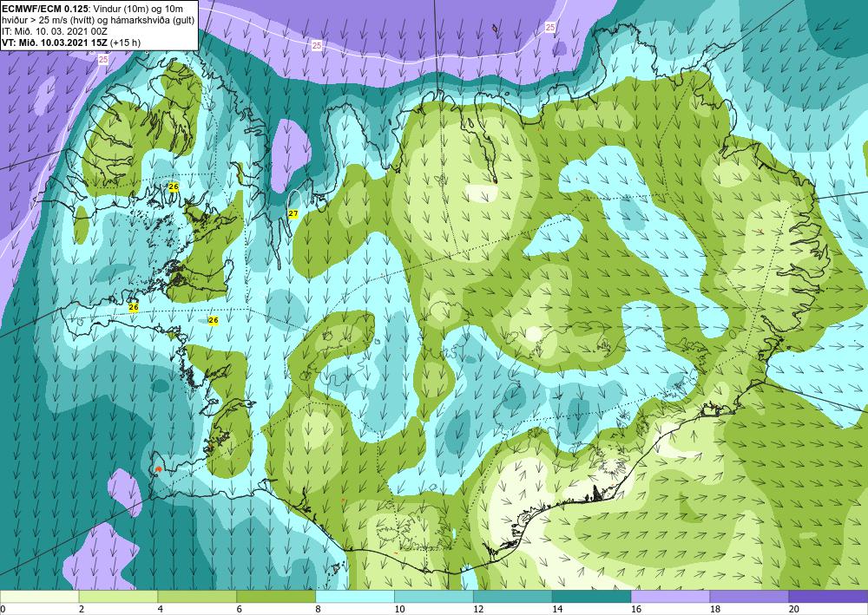Click the "(+15 h)" forecast offset text
This screenshot has width=868, height=615.
coord(126,42)
